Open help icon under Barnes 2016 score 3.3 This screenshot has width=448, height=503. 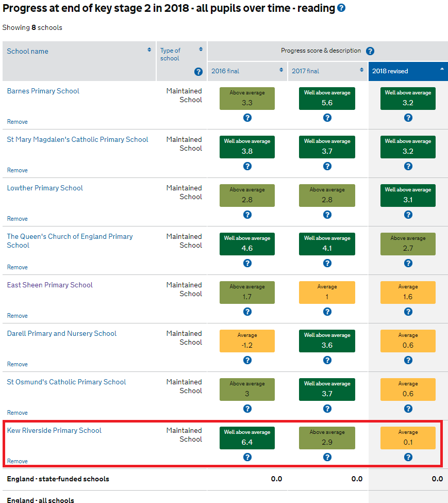point(247,118)
